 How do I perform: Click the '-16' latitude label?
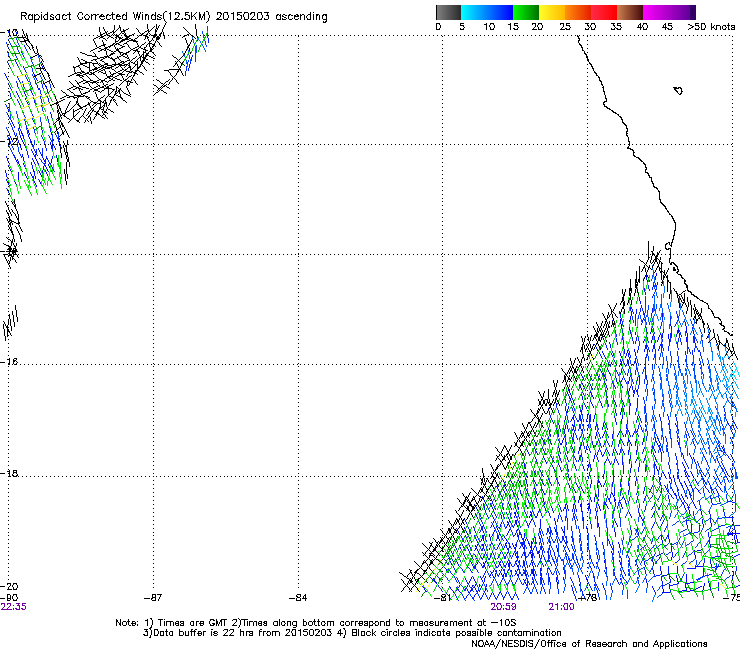[x=9, y=362]
